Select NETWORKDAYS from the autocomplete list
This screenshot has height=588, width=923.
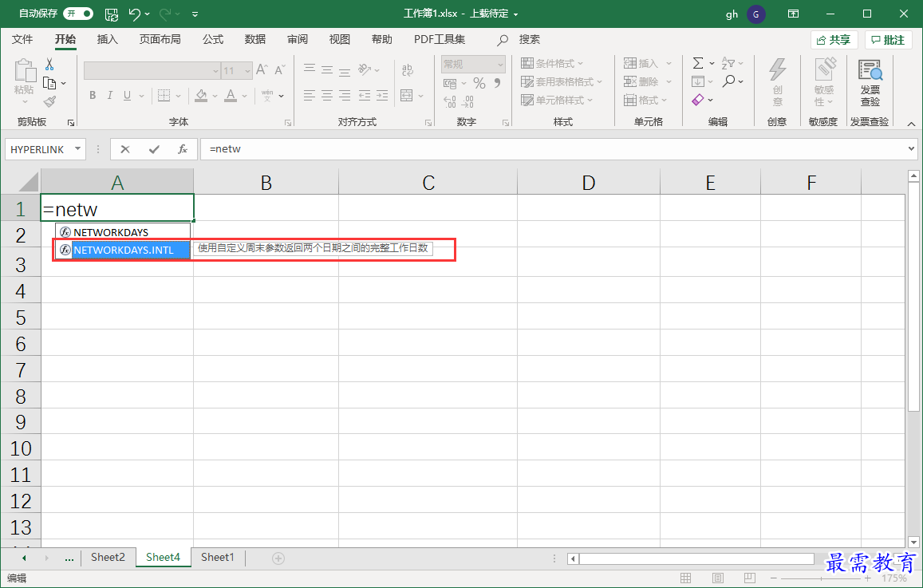pyautogui.click(x=123, y=232)
